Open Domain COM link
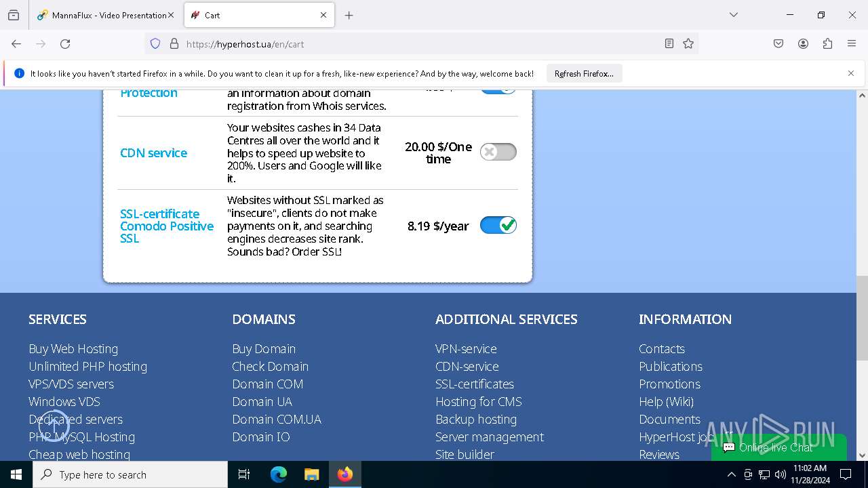 [267, 384]
